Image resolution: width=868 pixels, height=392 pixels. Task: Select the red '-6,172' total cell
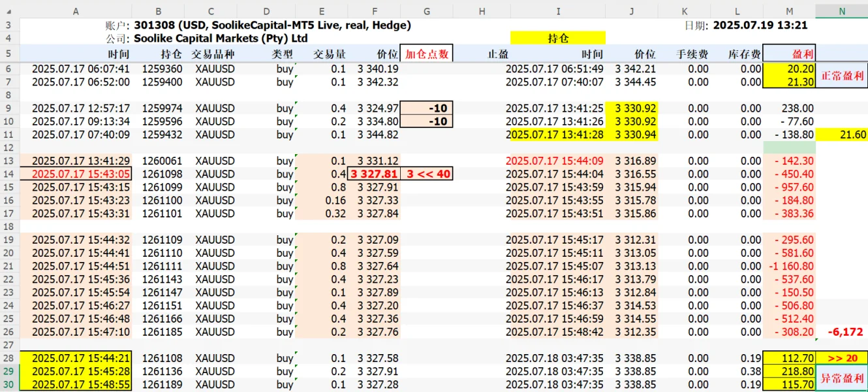[x=845, y=332]
